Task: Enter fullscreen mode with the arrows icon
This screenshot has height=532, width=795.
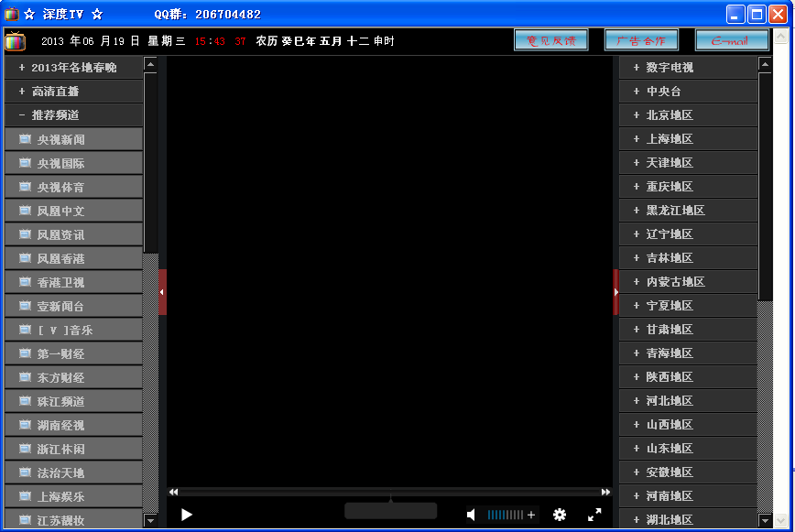Action: pyautogui.click(x=594, y=515)
